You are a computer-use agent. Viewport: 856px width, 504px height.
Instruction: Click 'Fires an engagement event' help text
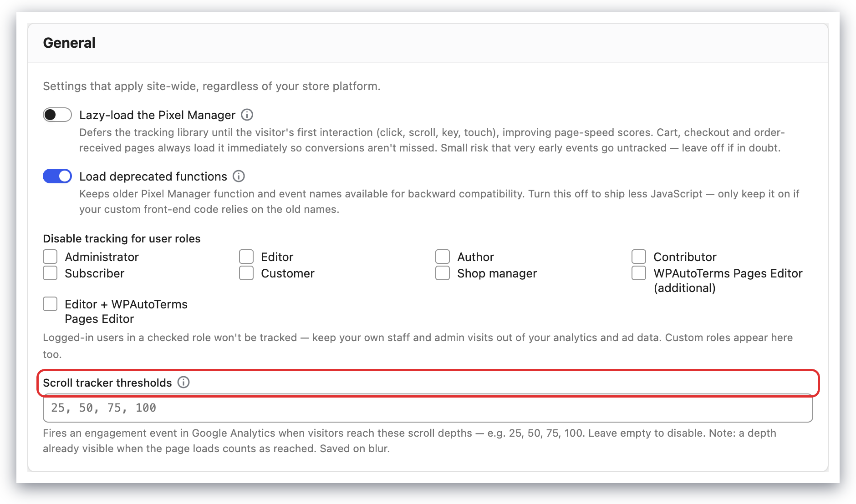pyautogui.click(x=409, y=441)
